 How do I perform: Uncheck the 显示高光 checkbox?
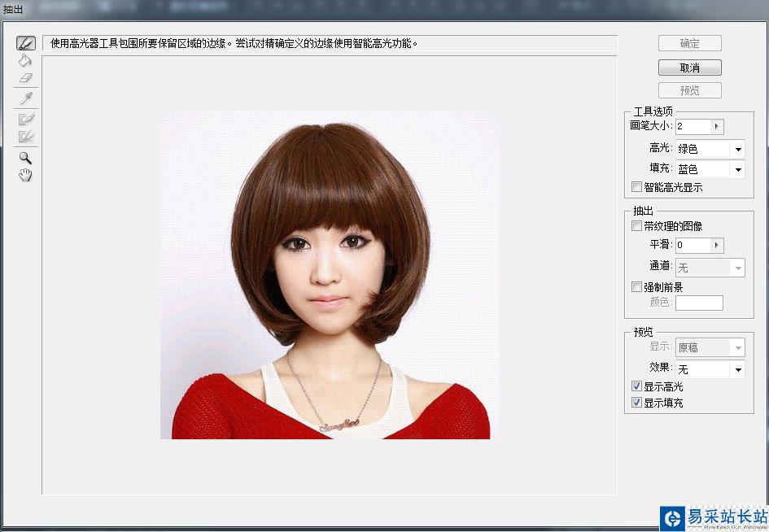(x=636, y=386)
